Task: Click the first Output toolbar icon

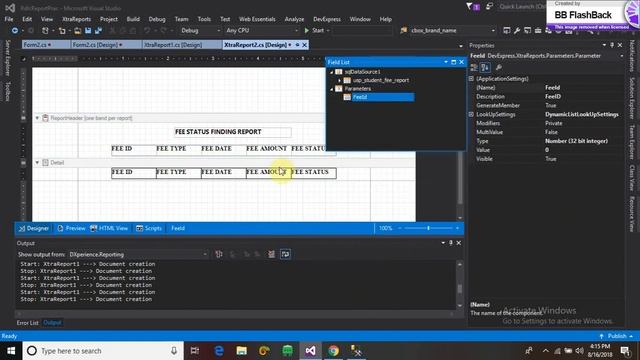Action: point(219,254)
